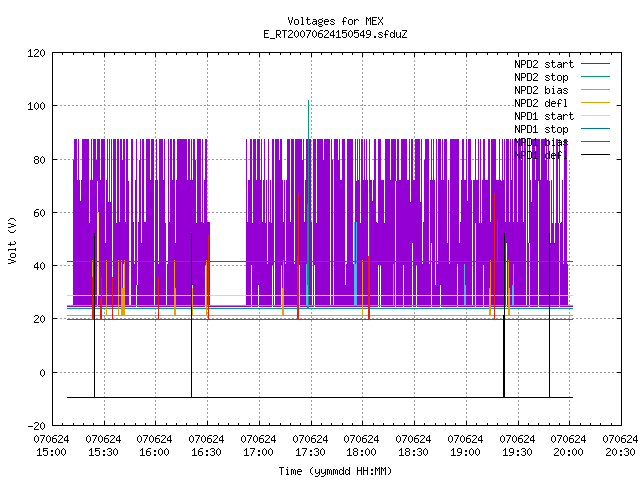The width and height of the screenshot is (640, 480).
Task: Click the x-axis tick 070624 19:00
Action: coord(465,446)
